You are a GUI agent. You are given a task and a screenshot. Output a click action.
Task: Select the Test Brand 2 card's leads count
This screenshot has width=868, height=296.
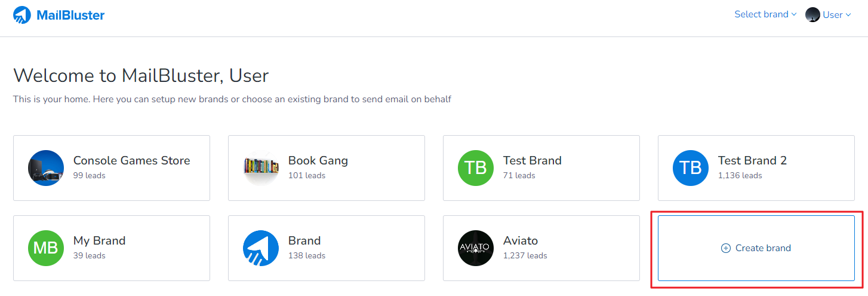pos(740,176)
